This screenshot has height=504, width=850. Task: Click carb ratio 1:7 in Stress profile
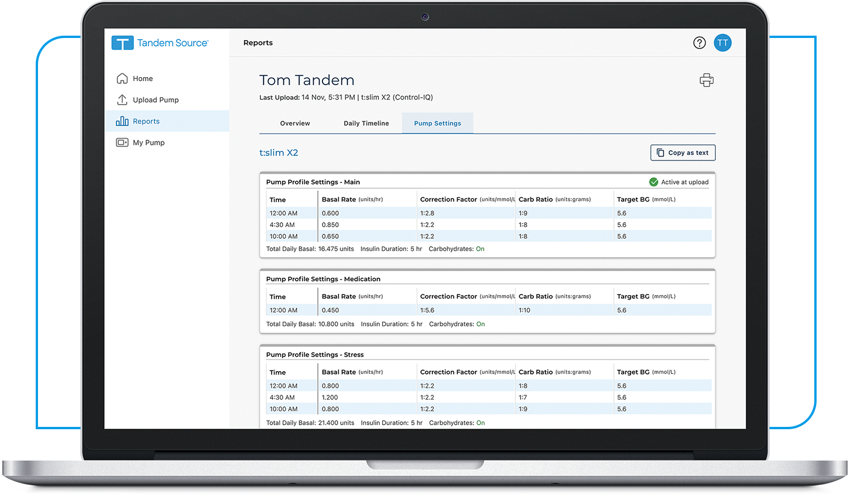point(523,397)
